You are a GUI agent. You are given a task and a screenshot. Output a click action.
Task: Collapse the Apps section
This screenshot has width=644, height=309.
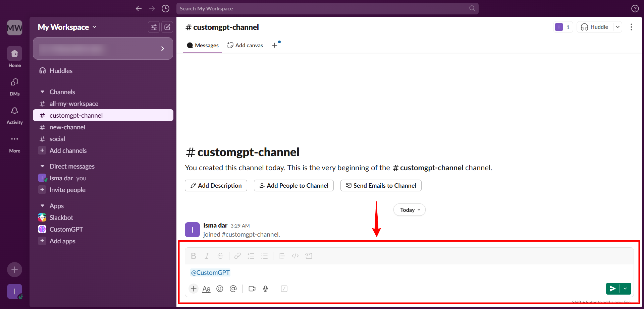coord(42,206)
